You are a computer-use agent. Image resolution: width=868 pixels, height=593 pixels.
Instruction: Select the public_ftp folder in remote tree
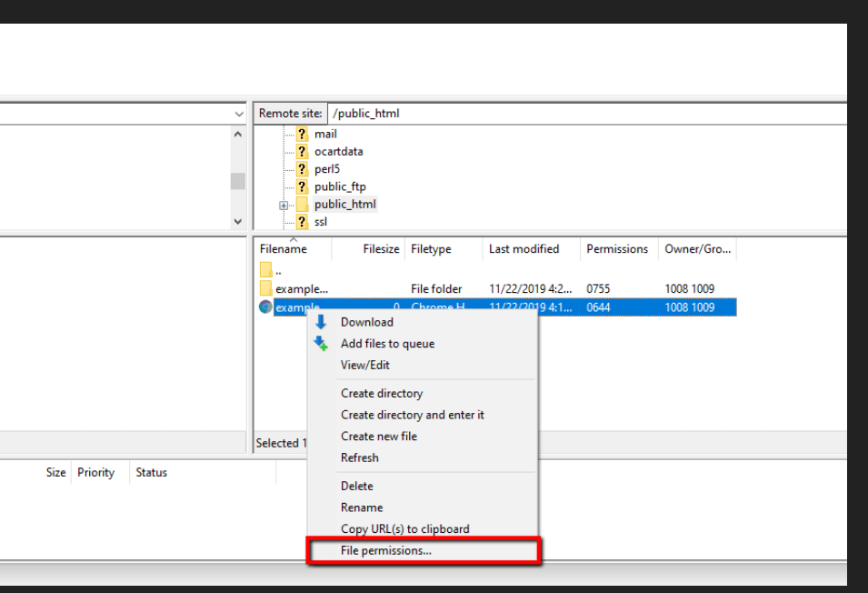coord(340,187)
